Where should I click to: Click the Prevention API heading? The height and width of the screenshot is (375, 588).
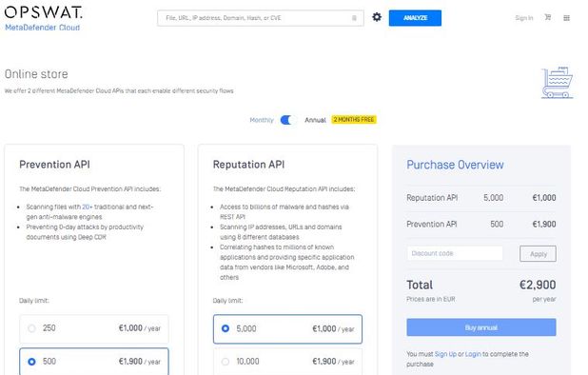tap(54, 165)
